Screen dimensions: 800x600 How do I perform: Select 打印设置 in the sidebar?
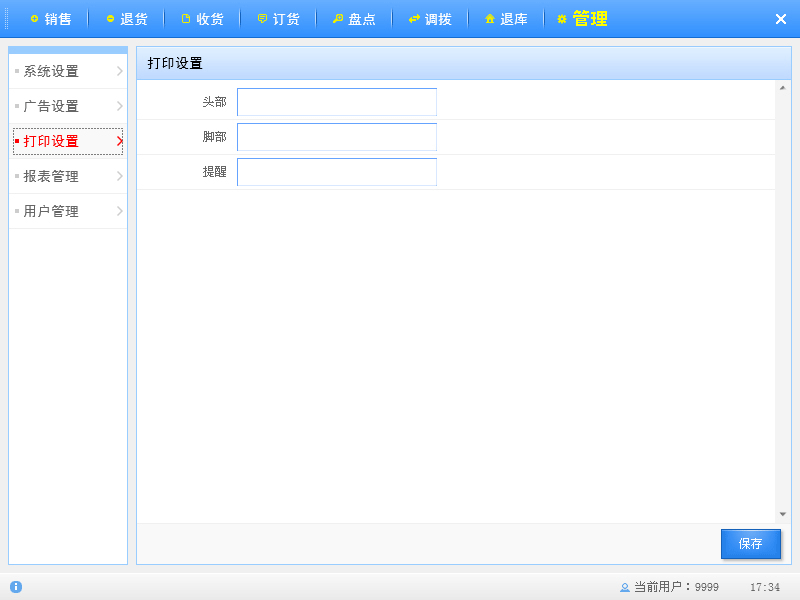pyautogui.click(x=68, y=141)
